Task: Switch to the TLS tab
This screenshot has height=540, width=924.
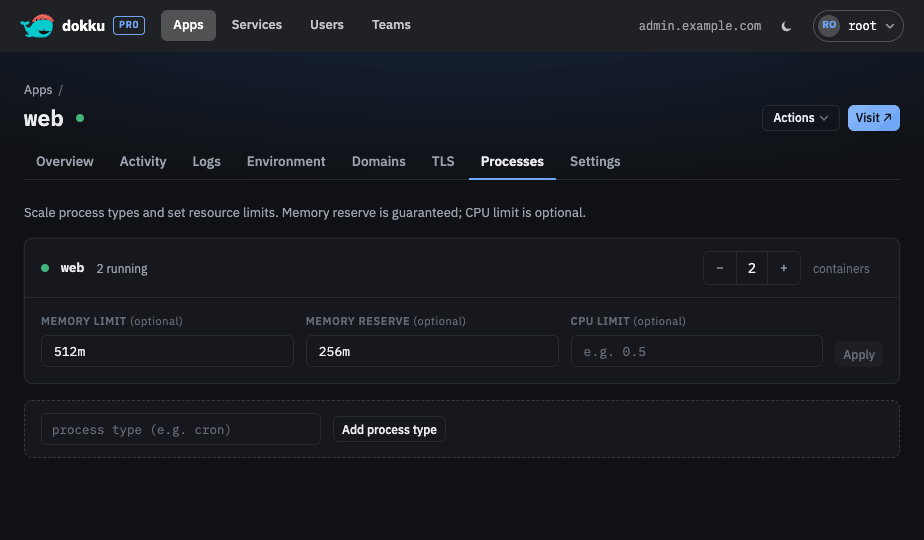Action: point(443,162)
